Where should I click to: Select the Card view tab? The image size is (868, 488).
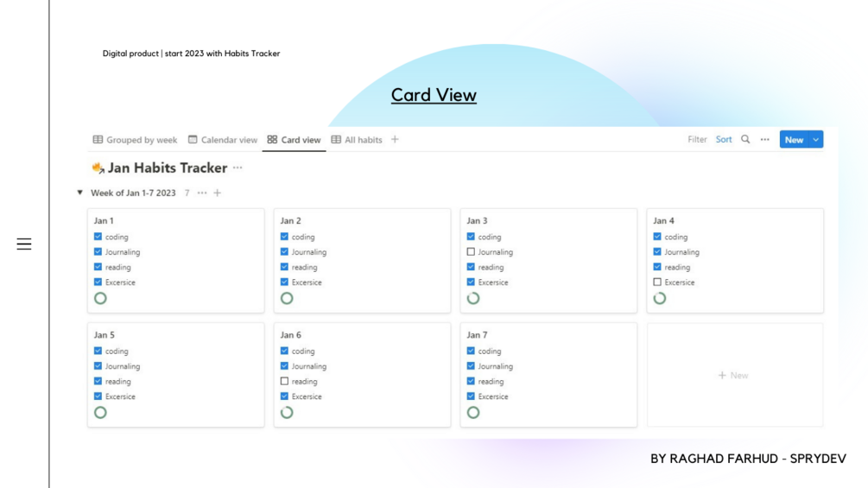click(x=294, y=139)
